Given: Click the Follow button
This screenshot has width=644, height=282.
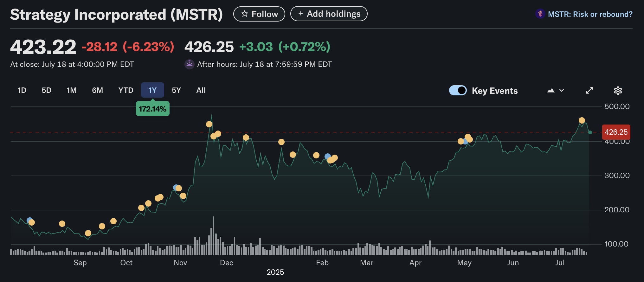Looking at the screenshot, I should coord(259,14).
